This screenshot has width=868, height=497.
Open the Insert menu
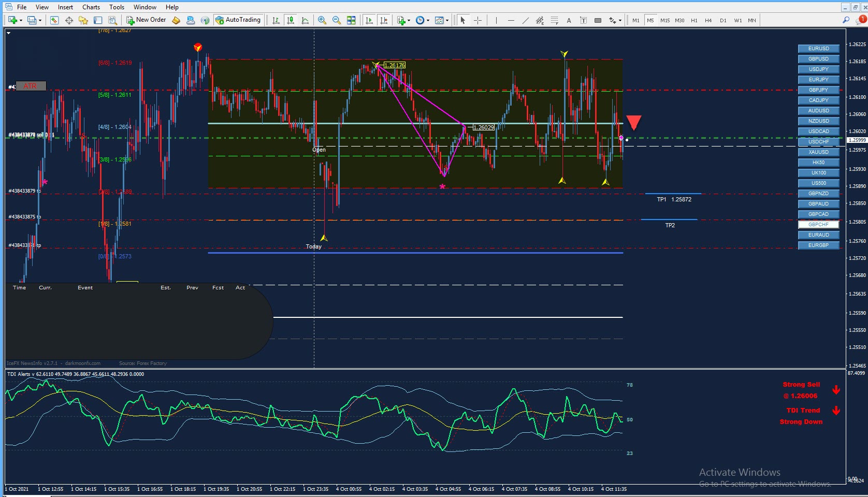pyautogui.click(x=65, y=7)
